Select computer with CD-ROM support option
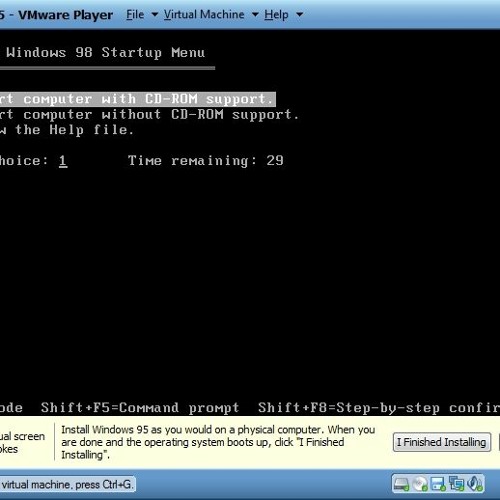The image size is (500, 500). 138,99
